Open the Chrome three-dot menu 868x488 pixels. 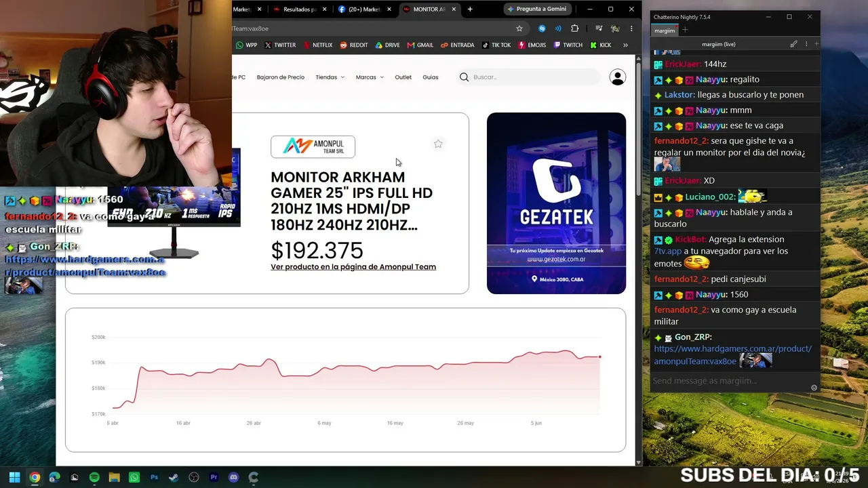[631, 28]
